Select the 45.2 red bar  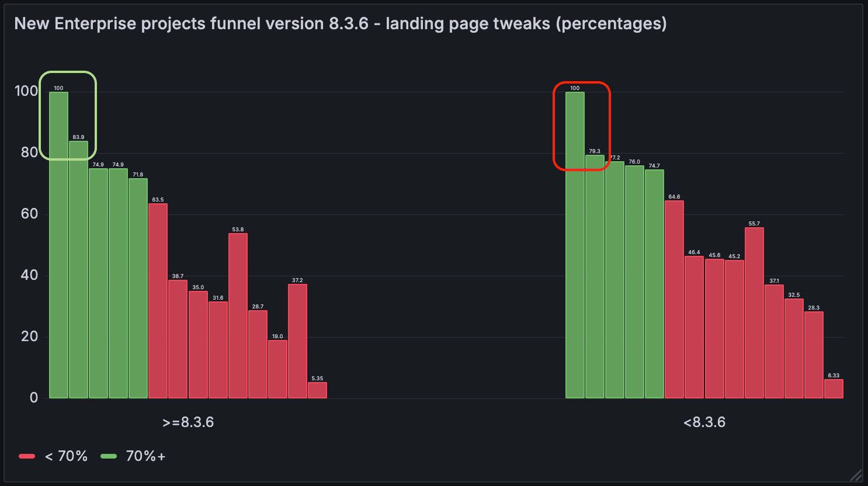tap(734, 329)
